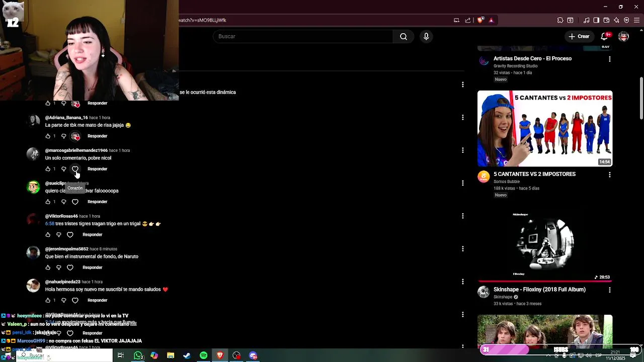Screen dimensions: 644x362
Task: Open Spotify from the taskbar
Action: tap(203, 355)
